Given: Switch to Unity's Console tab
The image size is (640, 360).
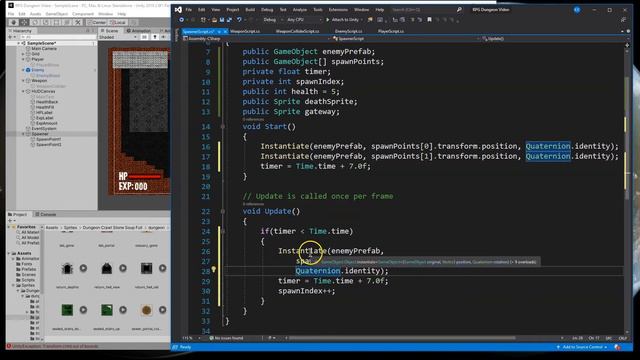Looking at the screenshot, I should click(x=45, y=214).
